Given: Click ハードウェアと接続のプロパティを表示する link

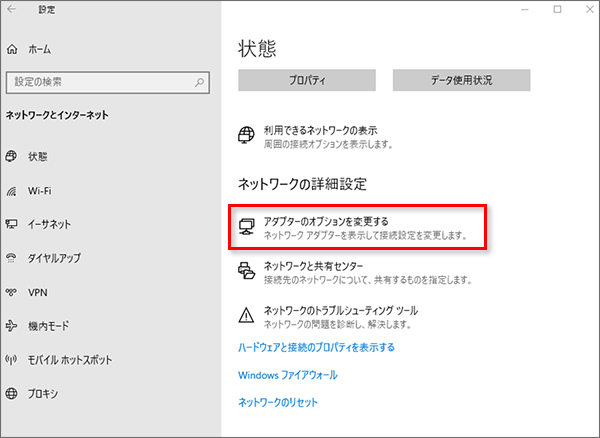Looking at the screenshot, I should click(316, 347).
